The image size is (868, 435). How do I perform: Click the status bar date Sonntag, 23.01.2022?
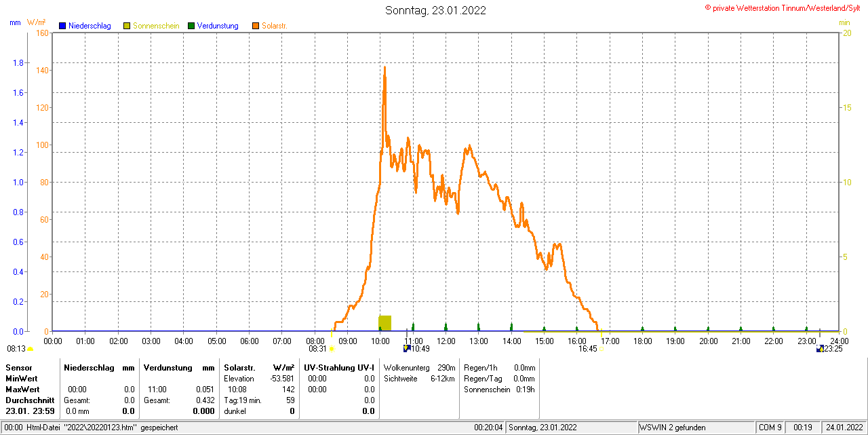point(542,428)
